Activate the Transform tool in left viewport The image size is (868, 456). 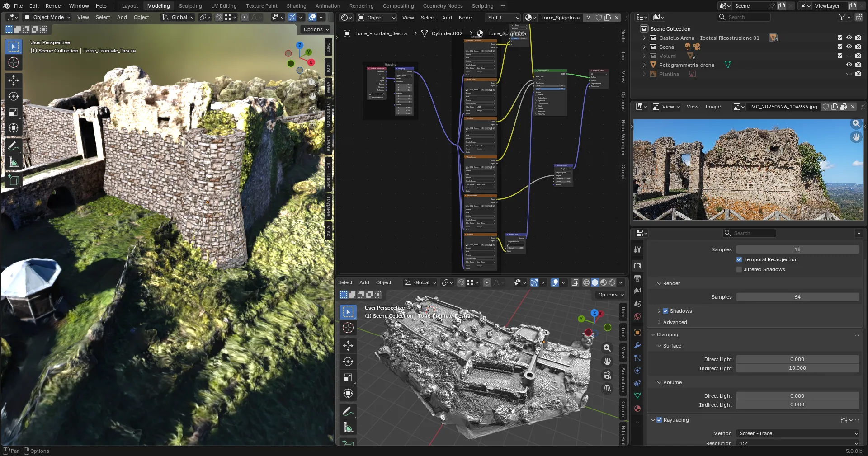(x=14, y=128)
